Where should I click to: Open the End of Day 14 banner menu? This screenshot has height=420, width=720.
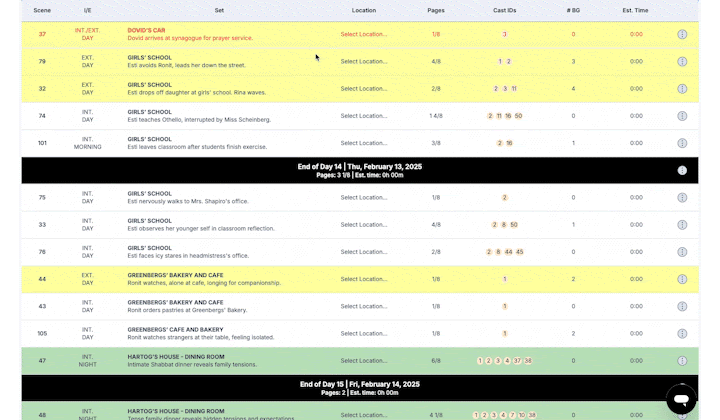(682, 170)
